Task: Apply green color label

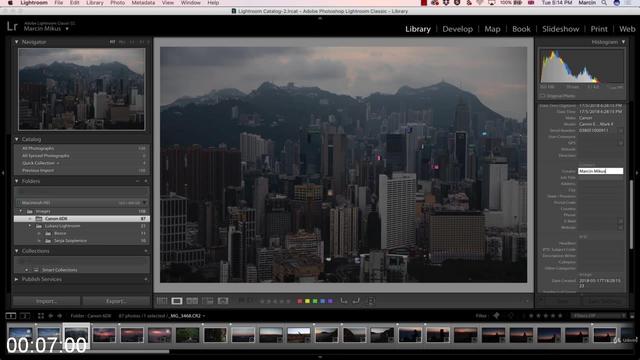Action: pos(315,301)
